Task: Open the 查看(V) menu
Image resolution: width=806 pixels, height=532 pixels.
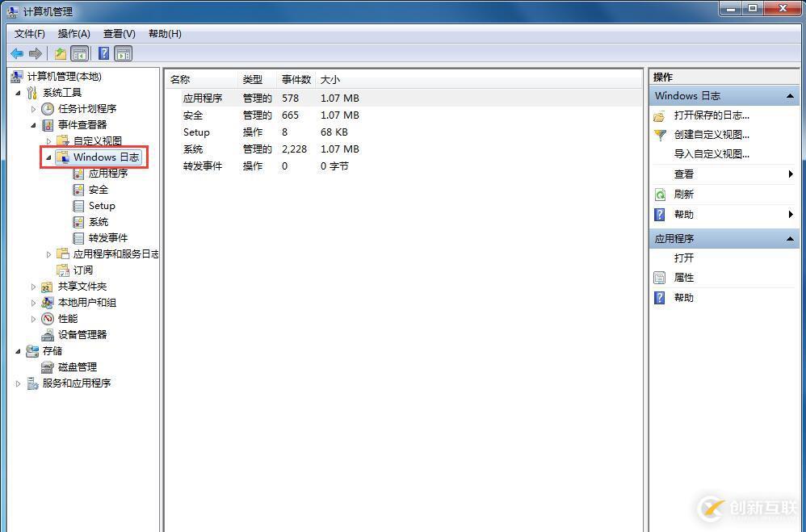Action: 120,34
